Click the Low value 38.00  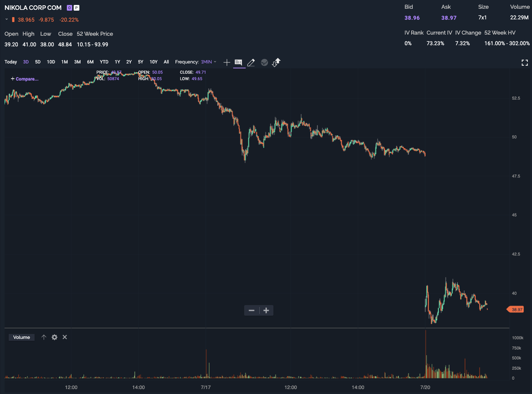(47, 44)
